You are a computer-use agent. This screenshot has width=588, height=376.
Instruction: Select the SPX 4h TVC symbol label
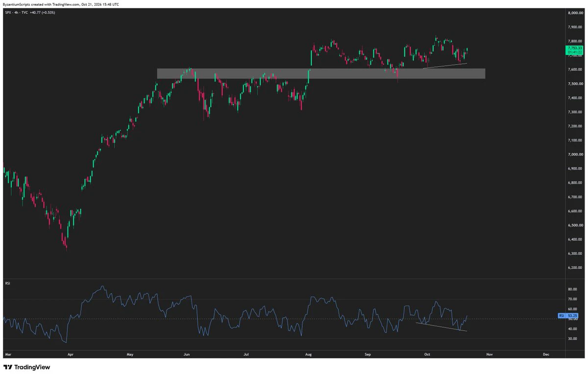(x=15, y=12)
